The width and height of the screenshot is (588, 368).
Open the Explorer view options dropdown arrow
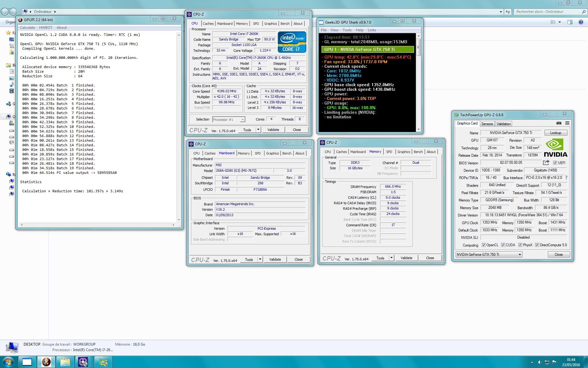pyautogui.click(x=560, y=22)
